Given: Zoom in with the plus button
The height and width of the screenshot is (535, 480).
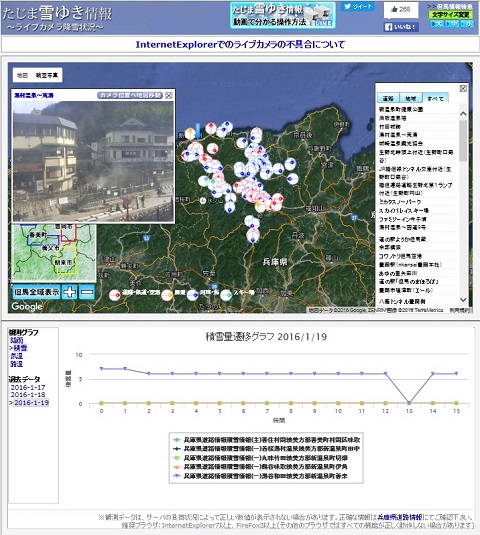Looking at the screenshot, I should [x=70, y=292].
